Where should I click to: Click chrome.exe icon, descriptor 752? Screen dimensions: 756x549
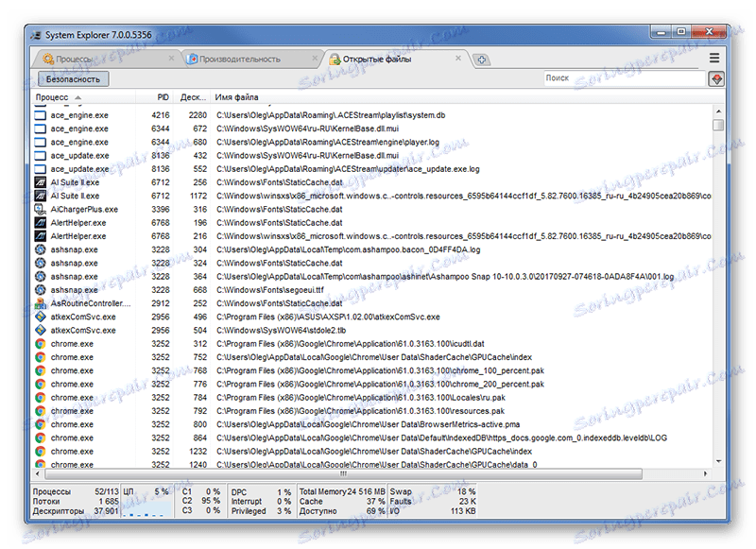pos(41,357)
